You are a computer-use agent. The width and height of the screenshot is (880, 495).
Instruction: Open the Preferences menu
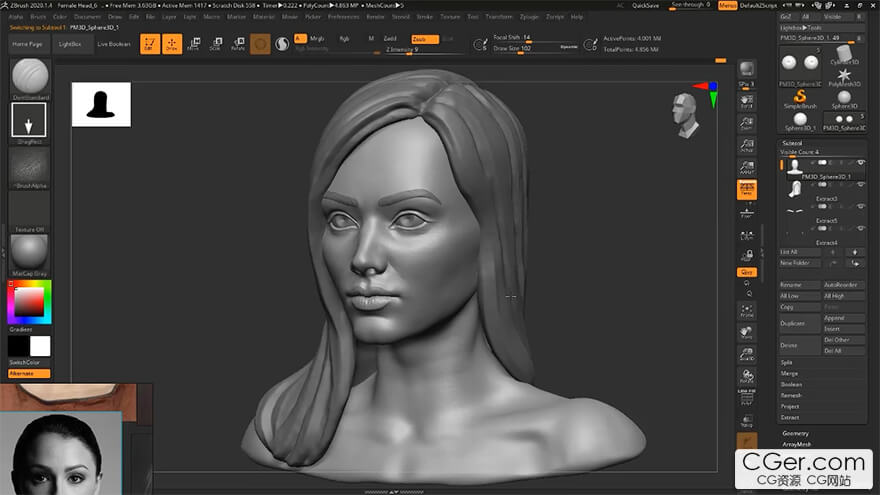coord(343,17)
